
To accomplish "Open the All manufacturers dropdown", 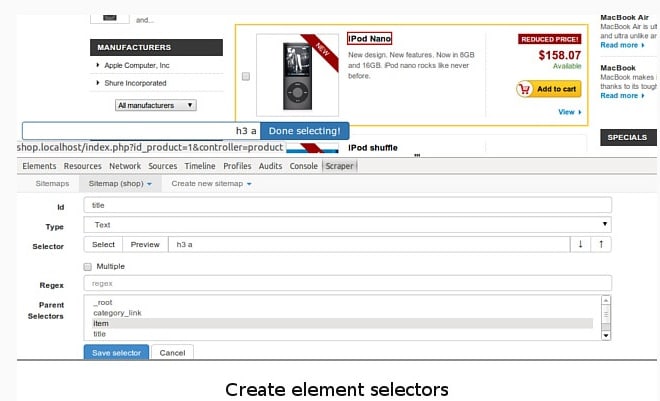I will pos(156,105).
